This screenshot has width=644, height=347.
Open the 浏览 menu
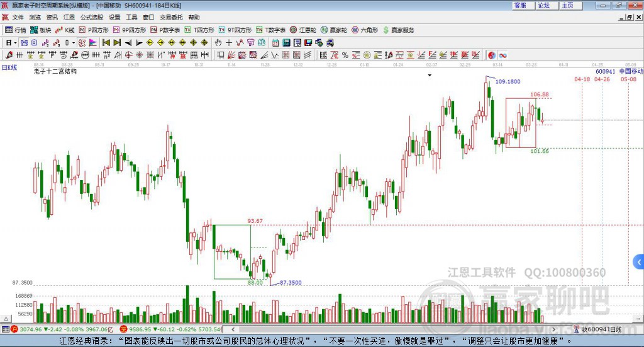tap(35, 17)
